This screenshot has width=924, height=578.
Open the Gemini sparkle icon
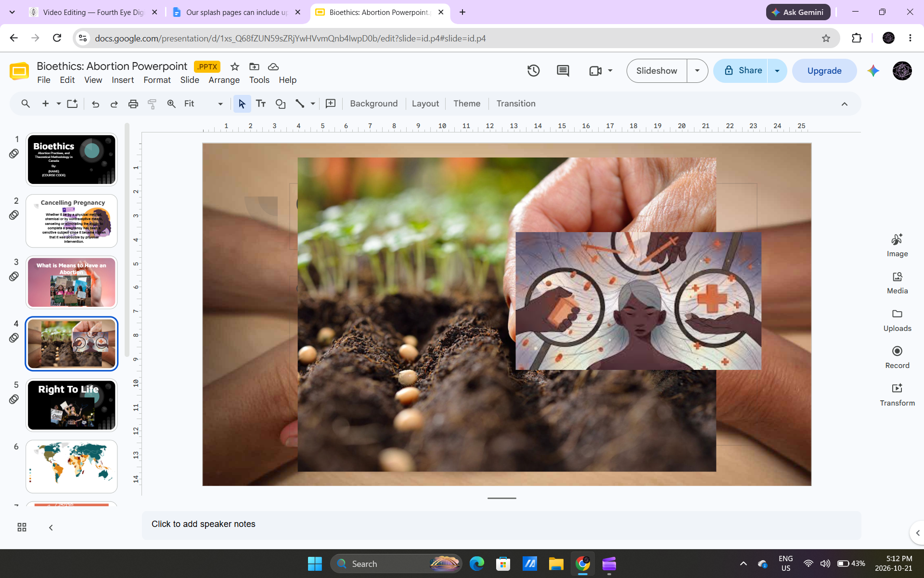coord(873,71)
